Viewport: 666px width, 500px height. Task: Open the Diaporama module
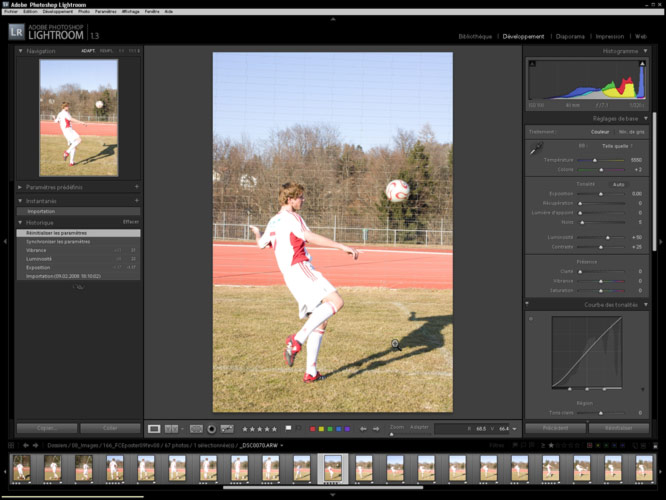coord(570,36)
